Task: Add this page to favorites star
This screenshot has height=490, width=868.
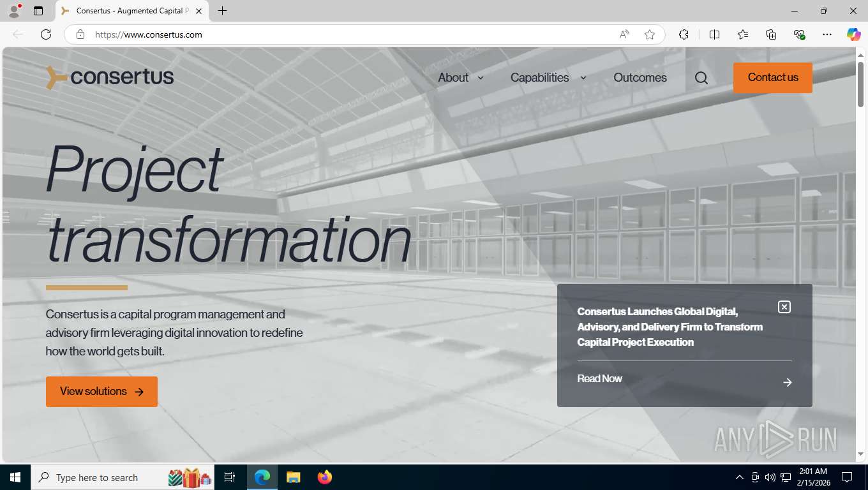Action: (650, 34)
